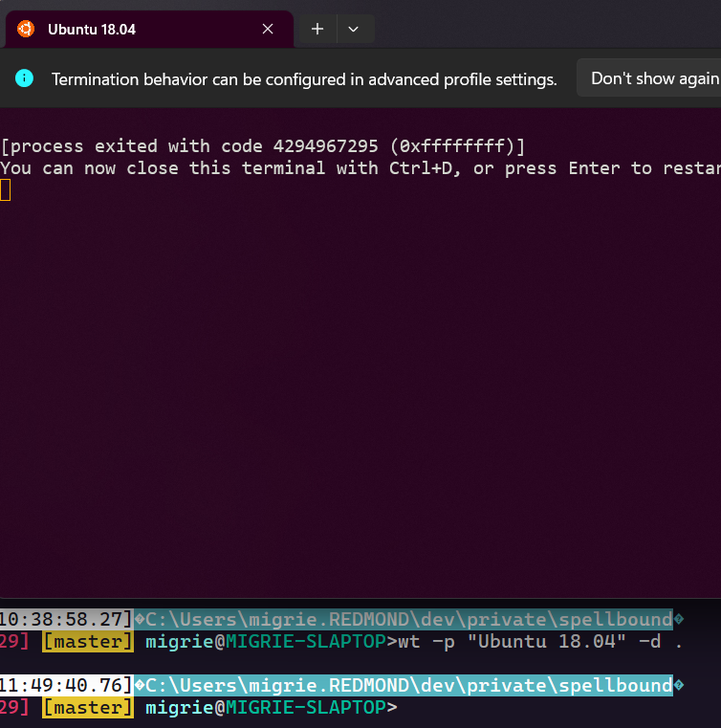Image resolution: width=721 pixels, height=728 pixels.
Task: Click the [master] badge on the wt command line
Action: tap(88, 642)
